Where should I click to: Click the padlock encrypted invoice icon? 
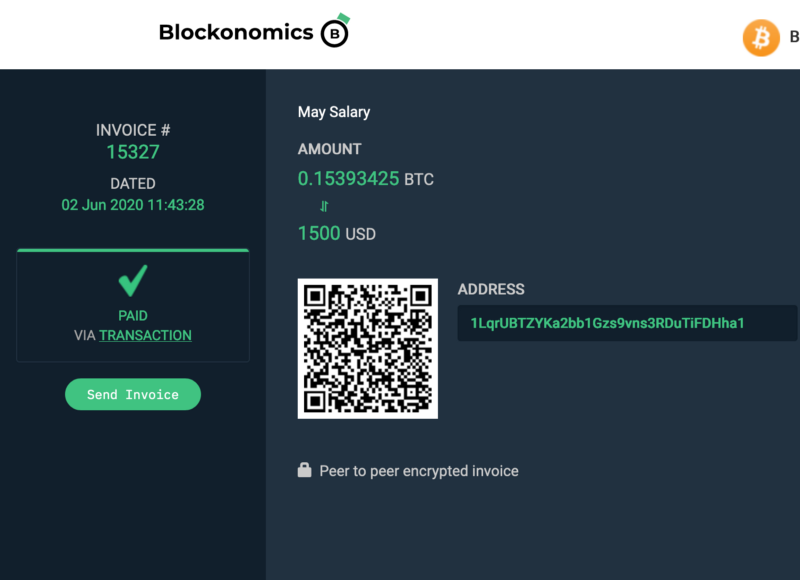tap(305, 470)
